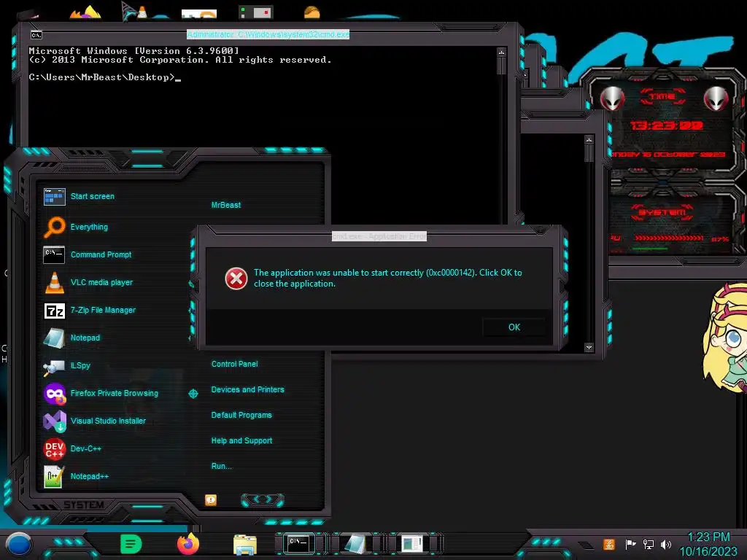Switch to Command Prompt taskbar button
Screen dimensions: 747x560
click(x=299, y=543)
